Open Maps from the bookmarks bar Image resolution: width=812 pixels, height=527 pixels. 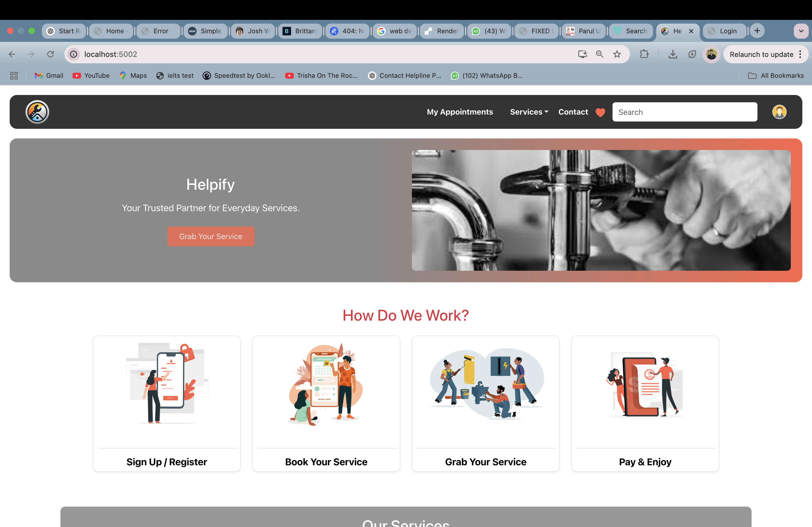click(x=133, y=75)
